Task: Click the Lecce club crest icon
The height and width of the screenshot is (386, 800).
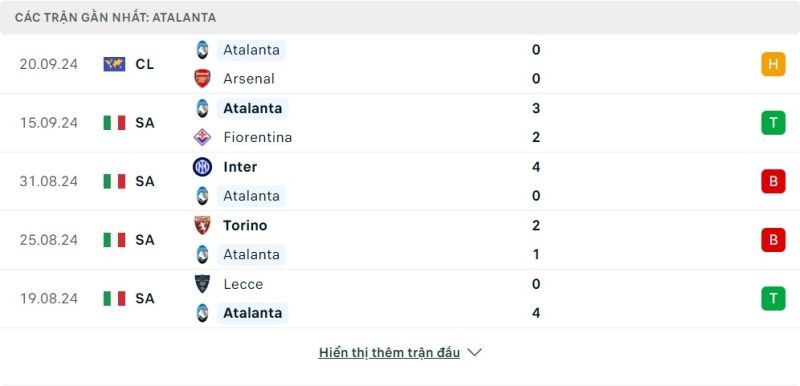Action: coord(203,284)
